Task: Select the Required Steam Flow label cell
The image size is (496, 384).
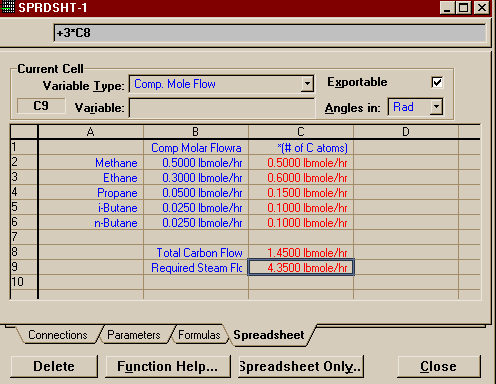Action: (x=196, y=268)
